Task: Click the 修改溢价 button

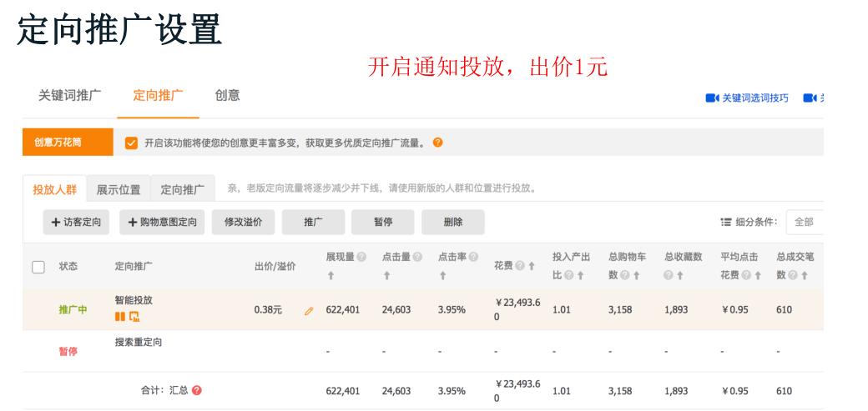Action: point(243,222)
